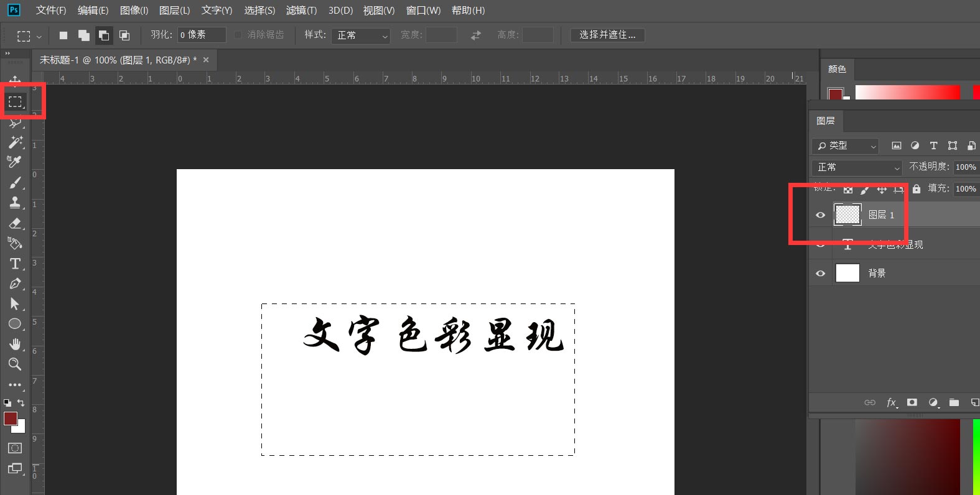Click the 选择并遮住... button

(x=607, y=35)
